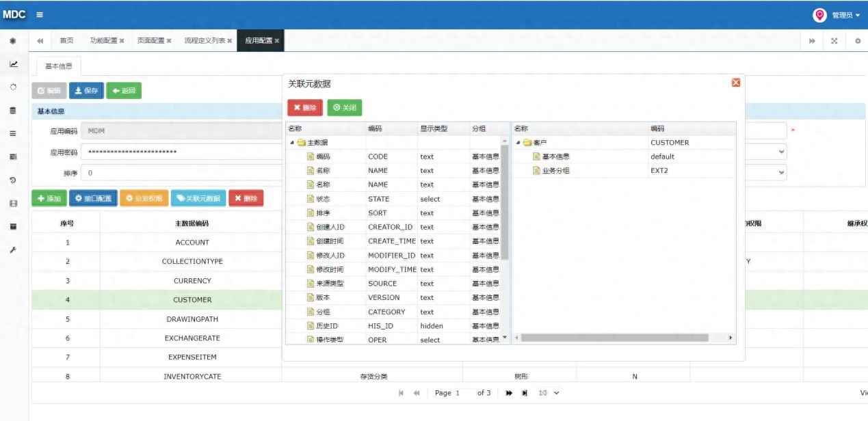
Task: Go to the next page of the table
Action: (509, 393)
